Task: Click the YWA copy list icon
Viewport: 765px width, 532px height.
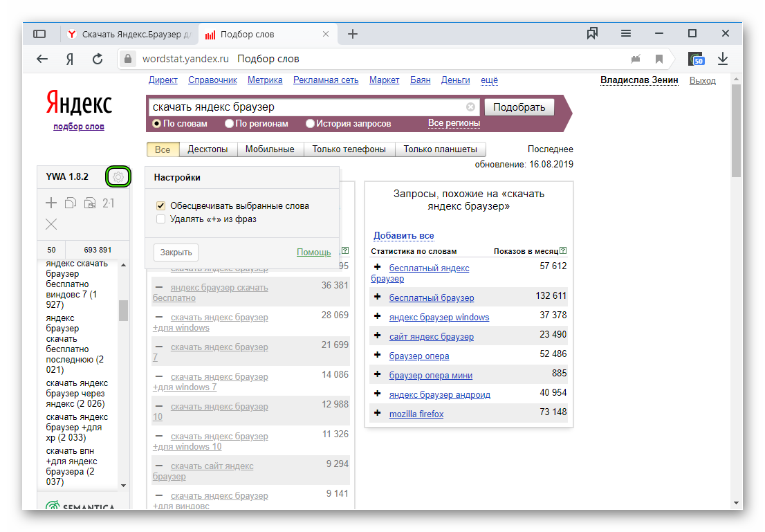Action: tap(70, 203)
